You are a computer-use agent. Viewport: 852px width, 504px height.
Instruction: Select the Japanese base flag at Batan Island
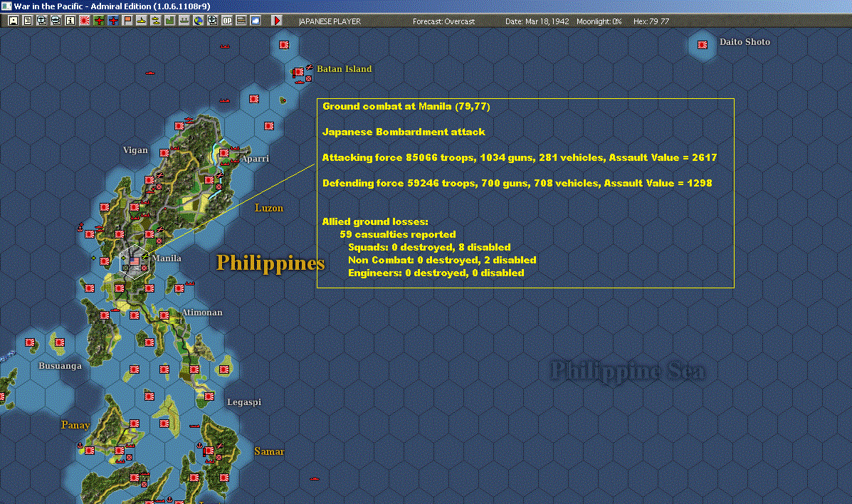(x=298, y=72)
